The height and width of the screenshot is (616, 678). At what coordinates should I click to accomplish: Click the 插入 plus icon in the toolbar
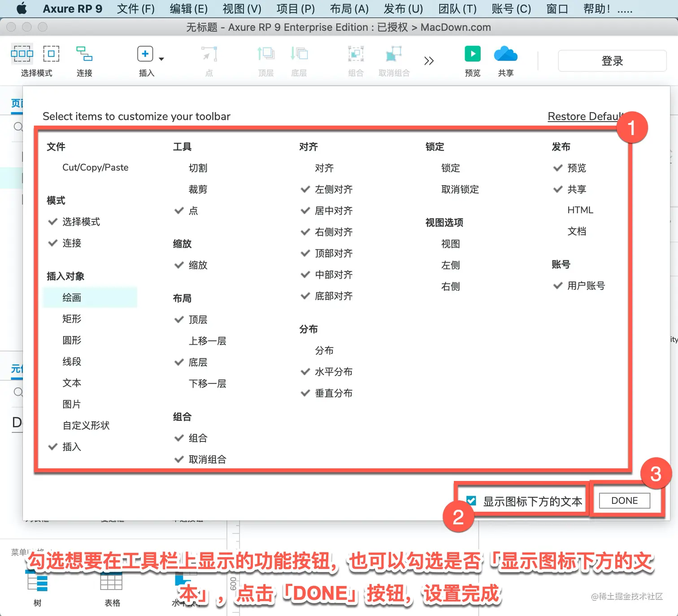tap(145, 54)
